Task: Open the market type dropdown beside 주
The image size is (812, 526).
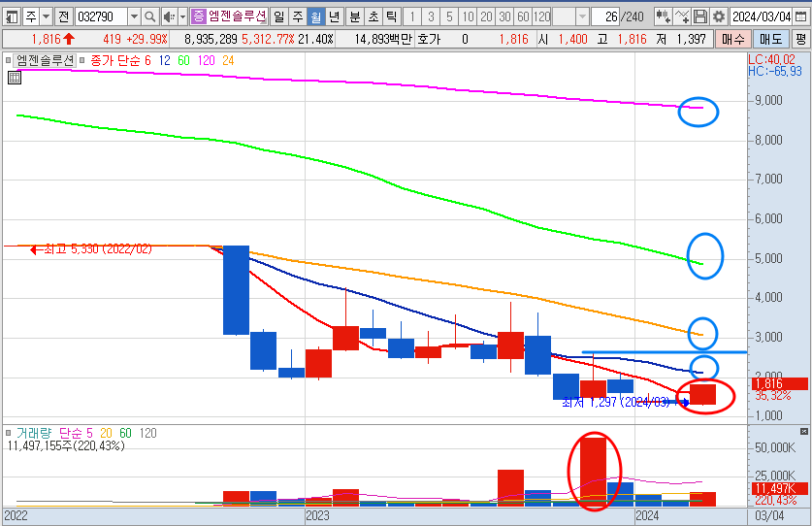Action: (x=47, y=17)
